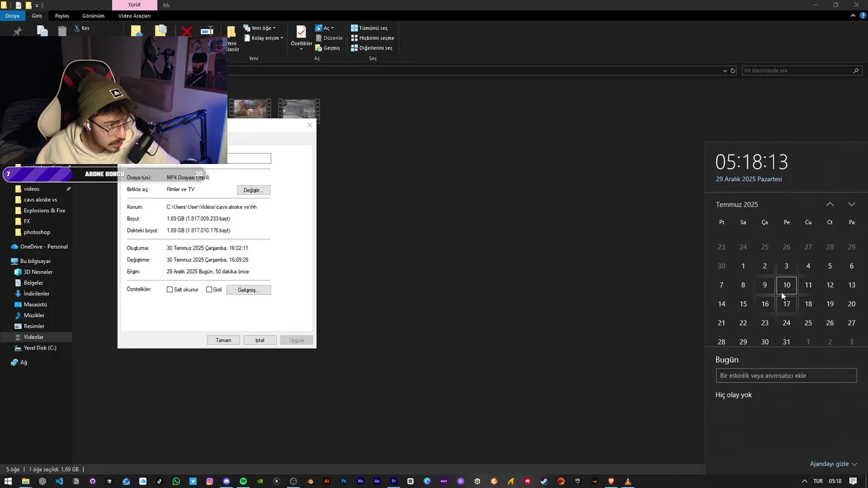Toggle the Salt okunur checkbox
Image resolution: width=868 pixels, height=488 pixels.
coord(170,289)
